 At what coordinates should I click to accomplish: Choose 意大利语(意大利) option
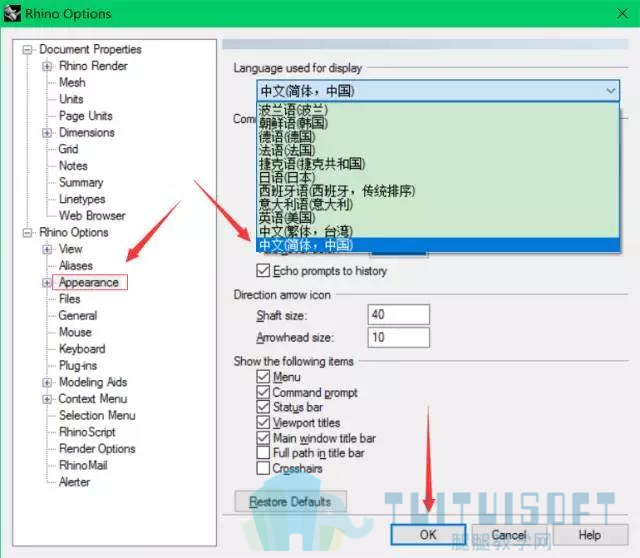438,204
